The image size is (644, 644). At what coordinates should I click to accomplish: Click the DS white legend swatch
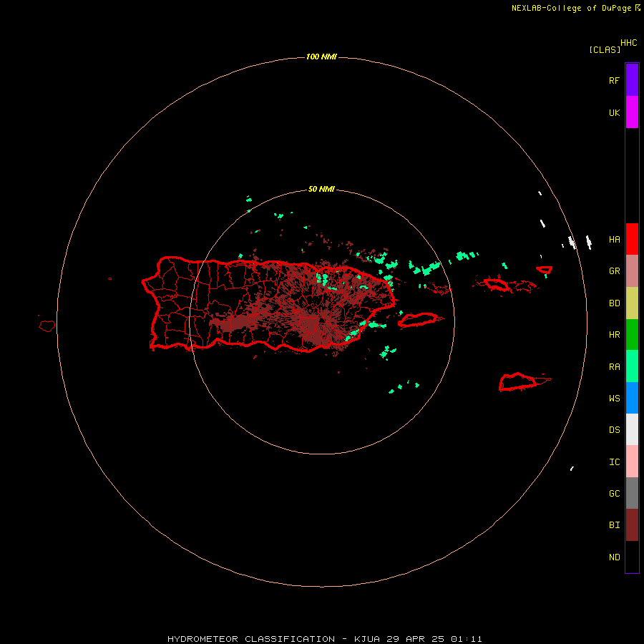tap(632, 429)
